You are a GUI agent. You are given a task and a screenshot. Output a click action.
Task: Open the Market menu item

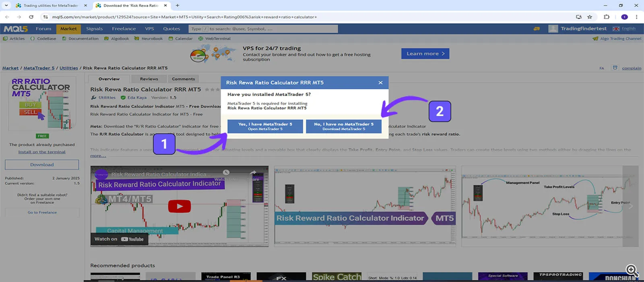(x=69, y=29)
